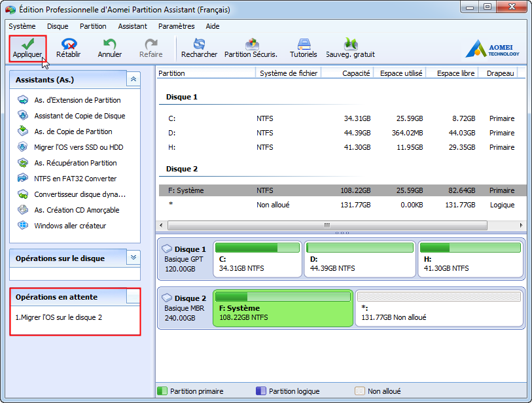Click the 108.22GB capacity cell

(355, 190)
